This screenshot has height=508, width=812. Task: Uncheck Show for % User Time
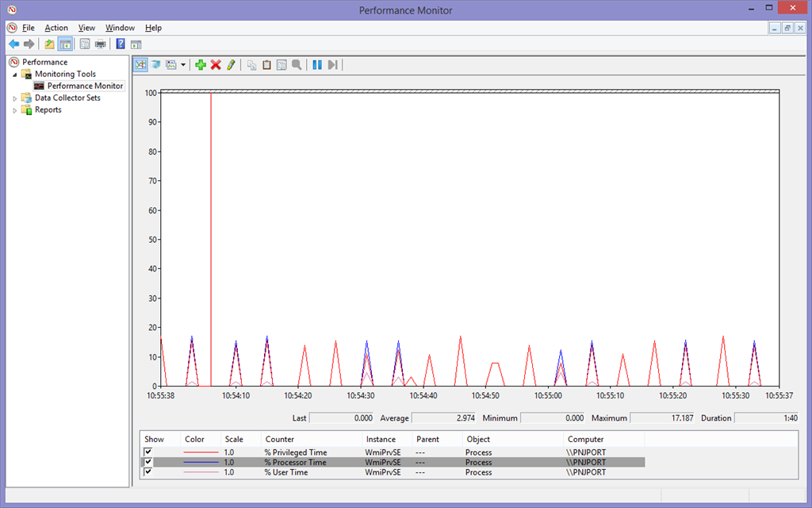coord(148,471)
